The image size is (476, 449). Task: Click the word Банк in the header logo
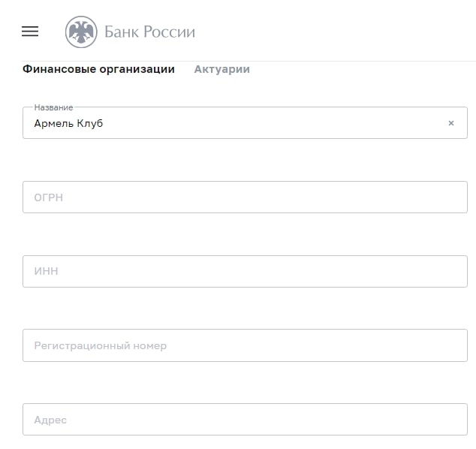tap(122, 32)
